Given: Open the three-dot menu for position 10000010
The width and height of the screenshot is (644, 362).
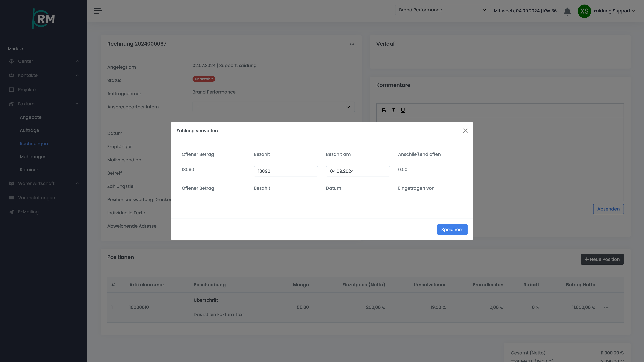Looking at the screenshot, I should (606, 308).
